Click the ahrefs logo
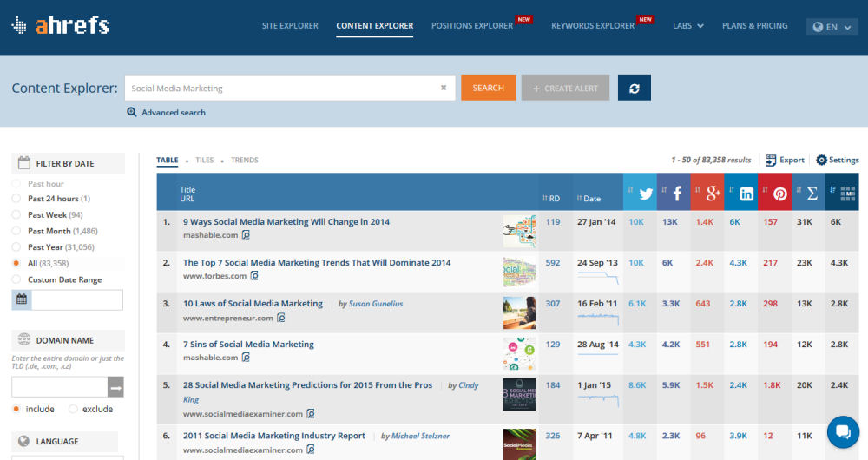This screenshot has height=460, width=868. [x=61, y=25]
